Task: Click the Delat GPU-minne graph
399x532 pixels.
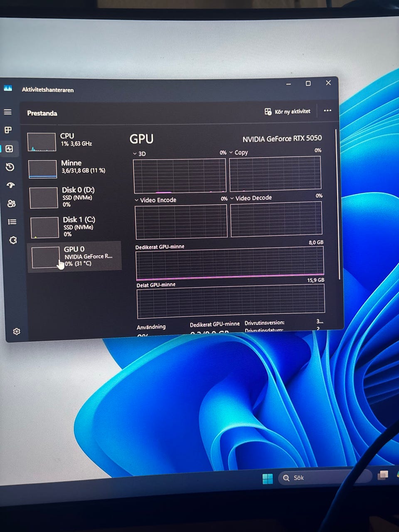Action: coord(231,301)
